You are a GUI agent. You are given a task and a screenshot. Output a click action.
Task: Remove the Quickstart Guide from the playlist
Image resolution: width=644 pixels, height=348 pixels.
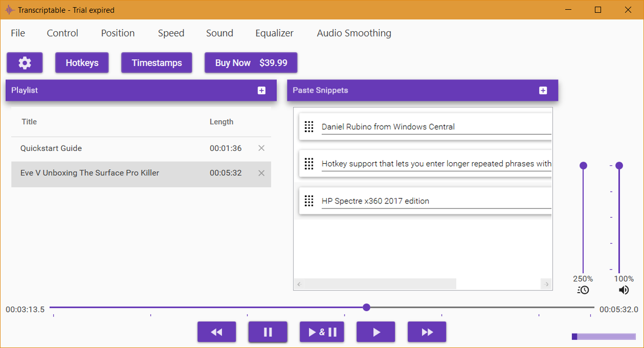pos(261,148)
